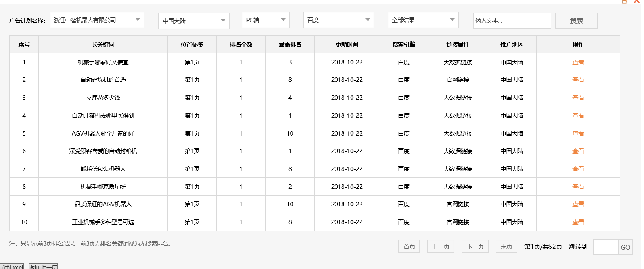This screenshot has width=644, height=269.
Task: Open 查看 for keyword 工业机械手多种型号可选
Action: point(578,222)
